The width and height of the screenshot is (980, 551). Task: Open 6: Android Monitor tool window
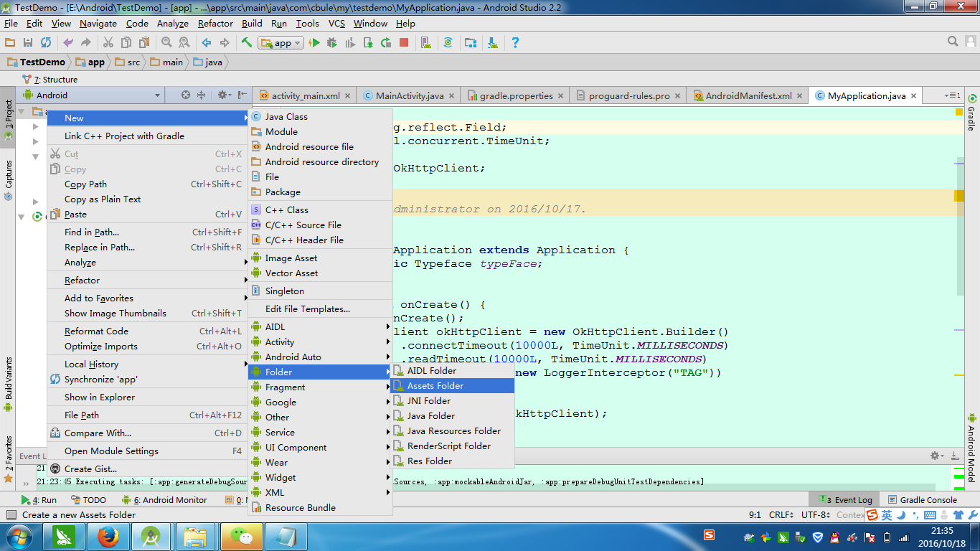164,500
